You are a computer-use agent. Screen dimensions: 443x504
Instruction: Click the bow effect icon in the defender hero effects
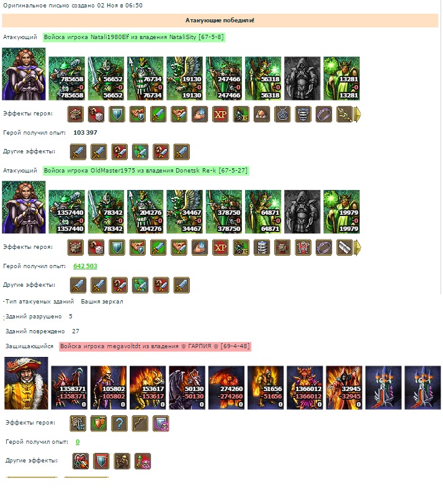click(140, 424)
